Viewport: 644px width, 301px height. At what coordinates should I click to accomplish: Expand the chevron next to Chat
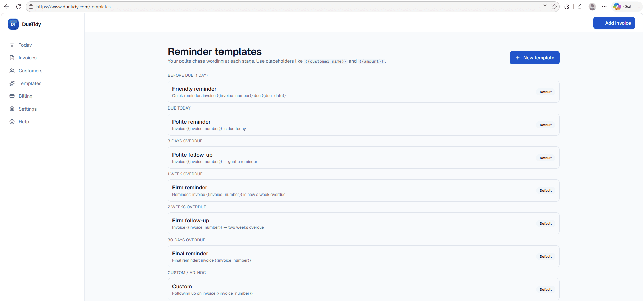639,7
